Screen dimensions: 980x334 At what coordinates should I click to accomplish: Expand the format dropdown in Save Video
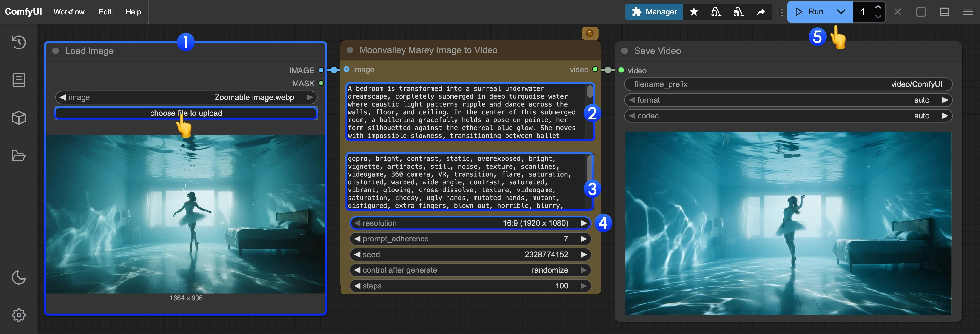pyautogui.click(x=945, y=100)
